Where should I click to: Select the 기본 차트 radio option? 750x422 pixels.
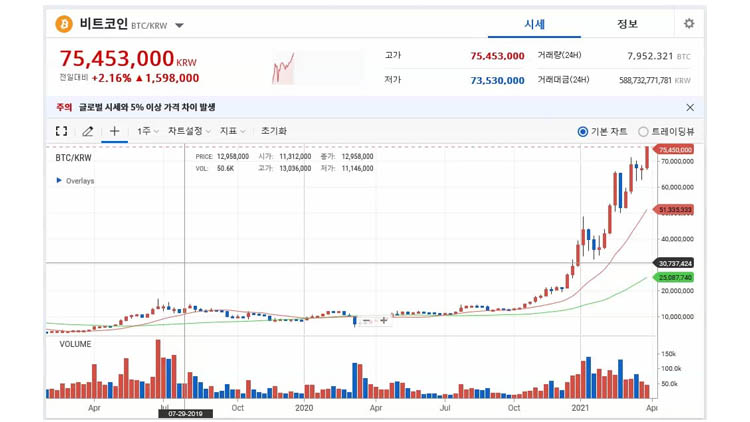click(x=583, y=132)
